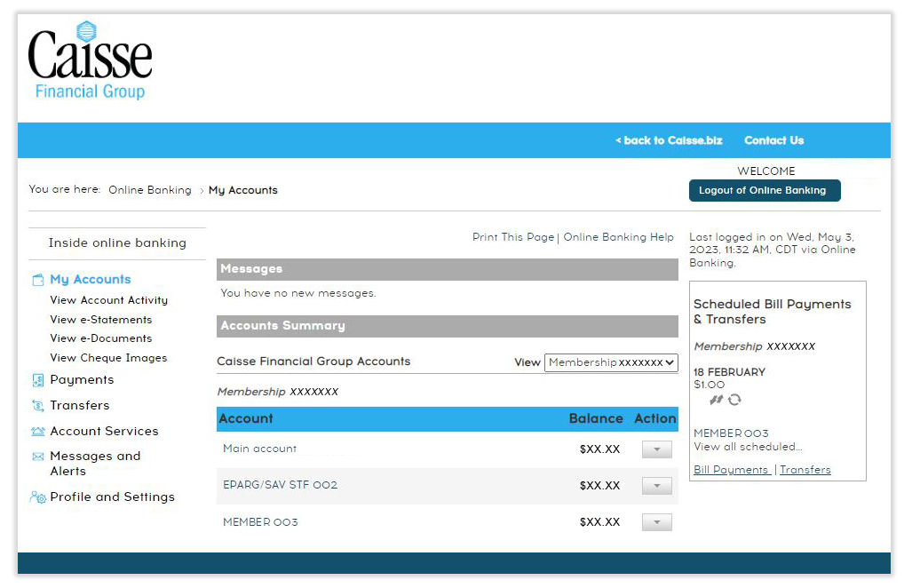
Task: Click the recurring cycle icon under 18 February
Action: 734,400
